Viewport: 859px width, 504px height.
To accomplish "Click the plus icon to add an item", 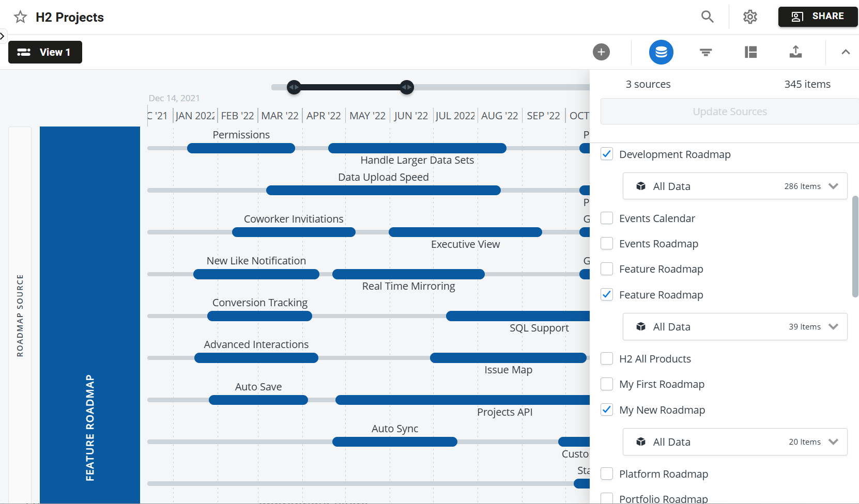I will [x=601, y=52].
